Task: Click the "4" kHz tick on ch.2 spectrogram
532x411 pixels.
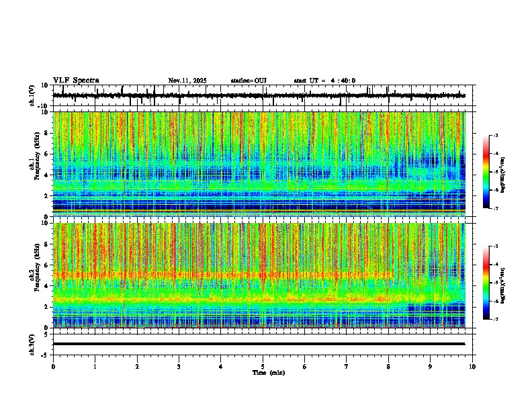Action: [x=47, y=286]
